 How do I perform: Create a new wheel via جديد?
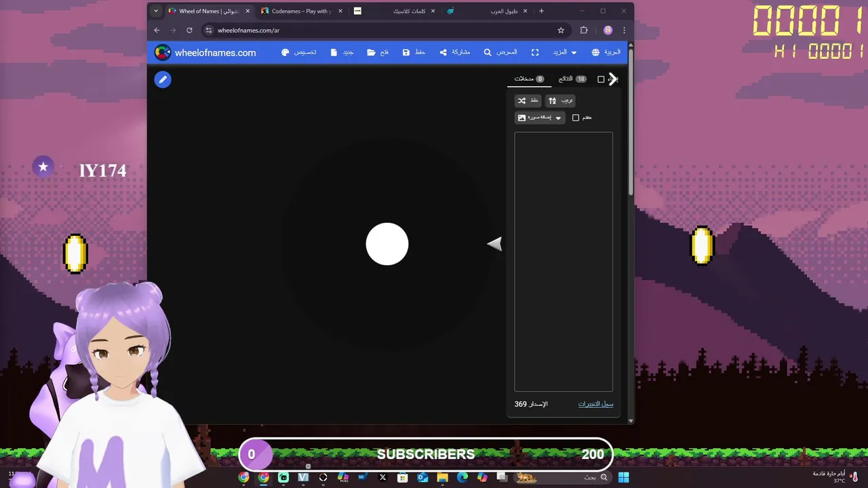(x=342, y=52)
